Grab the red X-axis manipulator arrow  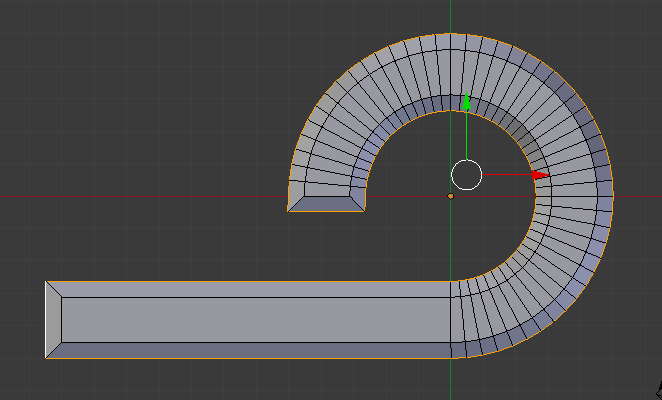pyautogui.click(x=540, y=175)
